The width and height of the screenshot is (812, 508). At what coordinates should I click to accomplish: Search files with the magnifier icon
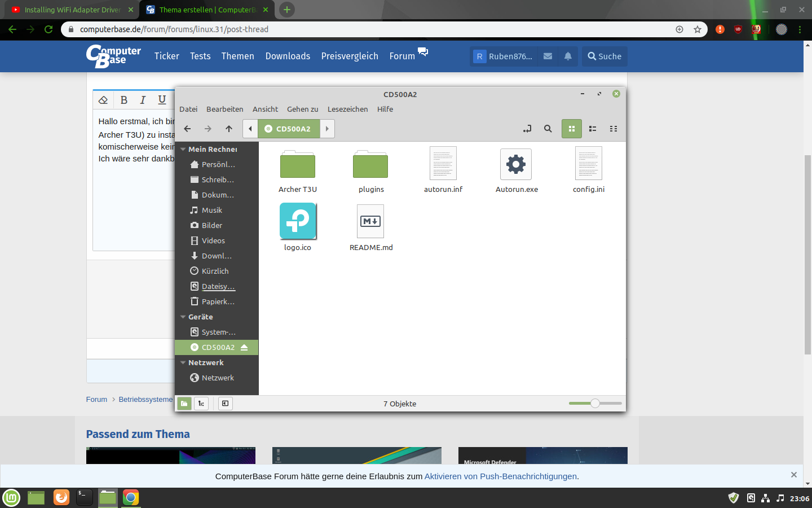(x=548, y=129)
